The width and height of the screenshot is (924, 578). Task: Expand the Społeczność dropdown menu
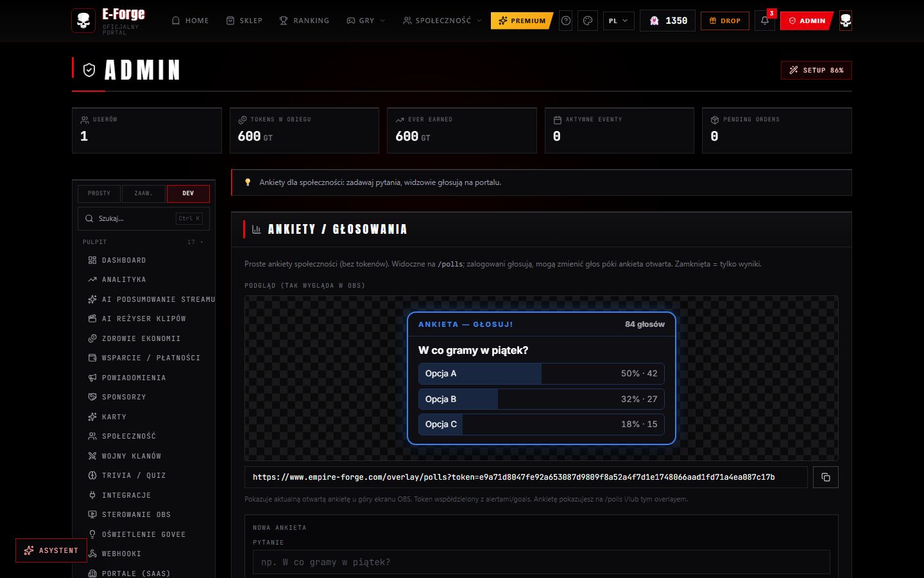pyautogui.click(x=442, y=21)
